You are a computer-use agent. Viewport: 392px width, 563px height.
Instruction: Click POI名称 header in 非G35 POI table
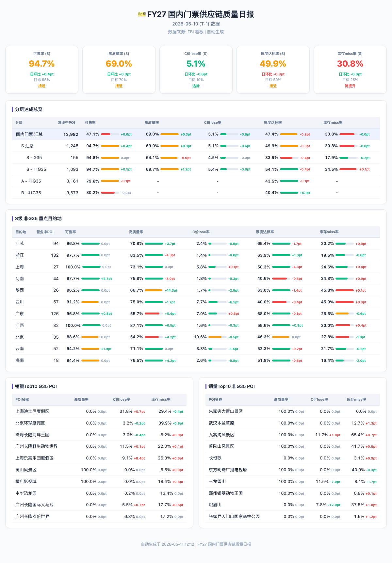pos(216,400)
